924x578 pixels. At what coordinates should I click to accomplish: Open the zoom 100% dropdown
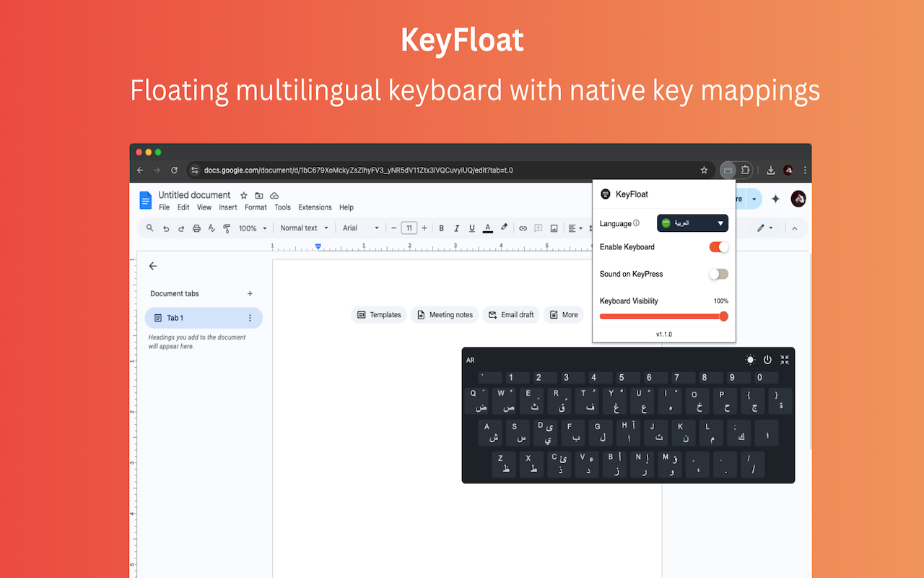[x=253, y=228]
